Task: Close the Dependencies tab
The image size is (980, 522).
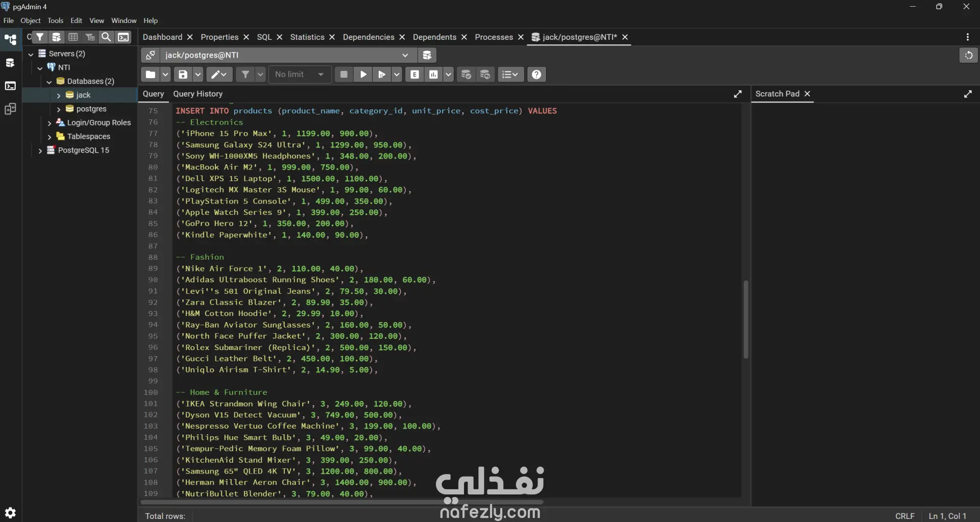Action: tap(402, 37)
